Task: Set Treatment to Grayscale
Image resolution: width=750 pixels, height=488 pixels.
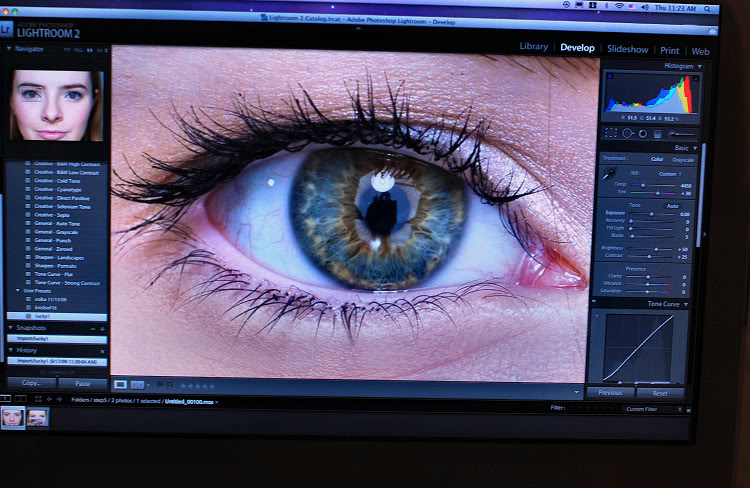Action: (683, 160)
